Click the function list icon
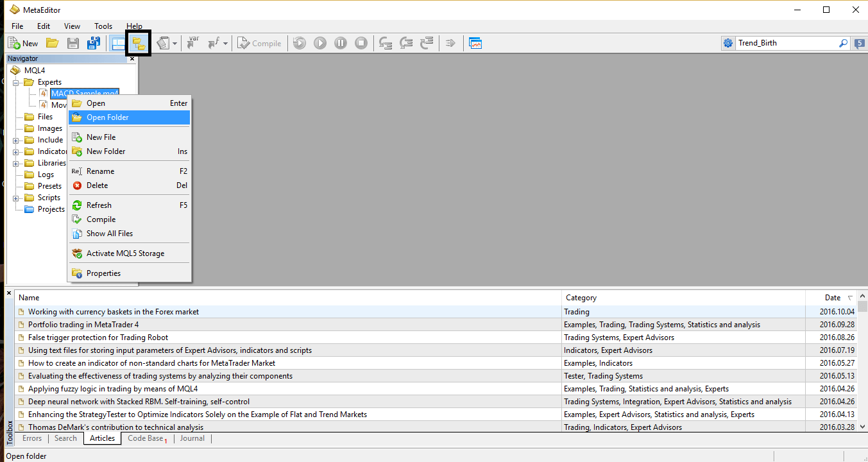The width and height of the screenshot is (868, 462). 213,43
